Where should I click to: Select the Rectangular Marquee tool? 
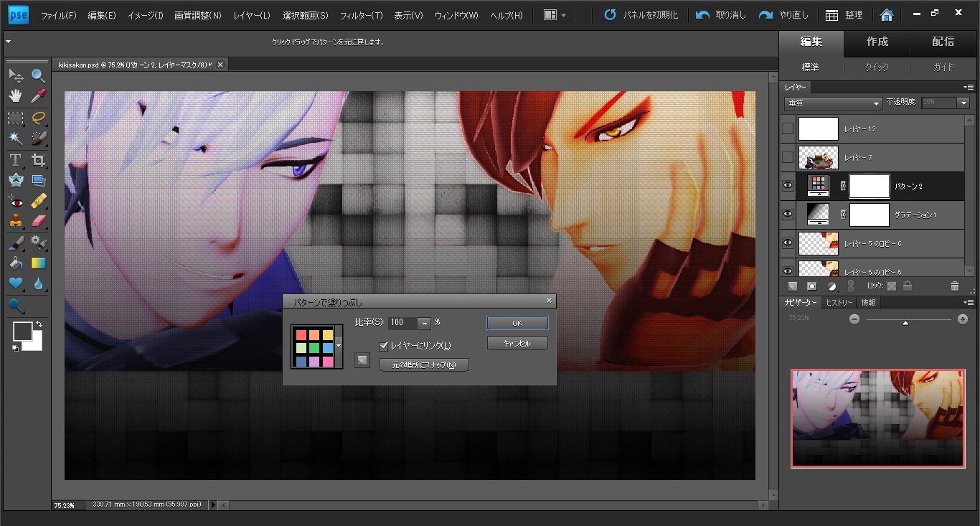tap(16, 118)
